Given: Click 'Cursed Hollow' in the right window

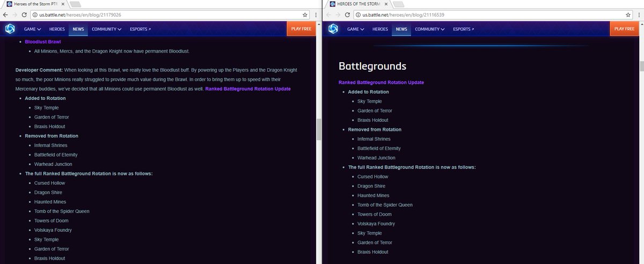Looking at the screenshot, I should coord(373,177).
